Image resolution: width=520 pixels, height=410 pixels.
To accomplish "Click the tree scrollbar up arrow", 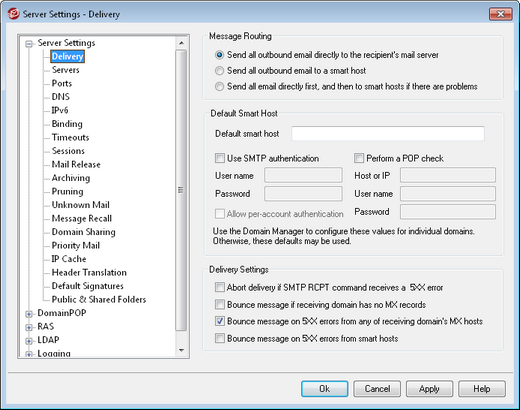I will tap(181, 43).
